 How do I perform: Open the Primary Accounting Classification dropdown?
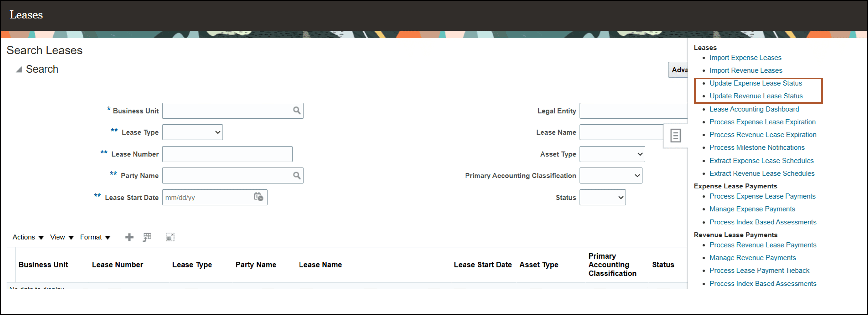point(611,175)
